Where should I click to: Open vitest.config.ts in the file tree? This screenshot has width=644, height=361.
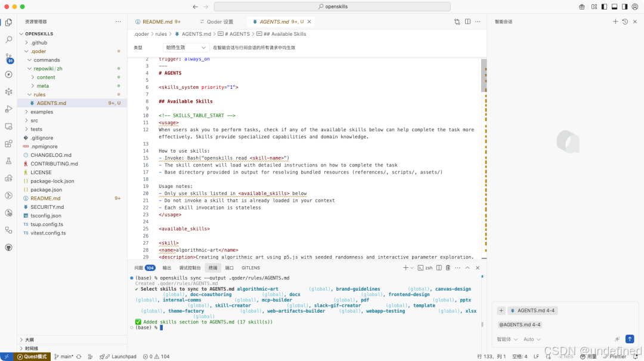72,233
